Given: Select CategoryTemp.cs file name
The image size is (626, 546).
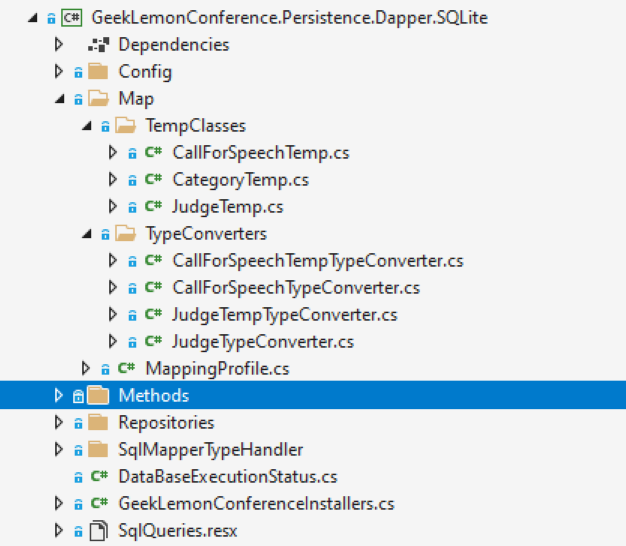Looking at the screenshot, I should (241, 180).
